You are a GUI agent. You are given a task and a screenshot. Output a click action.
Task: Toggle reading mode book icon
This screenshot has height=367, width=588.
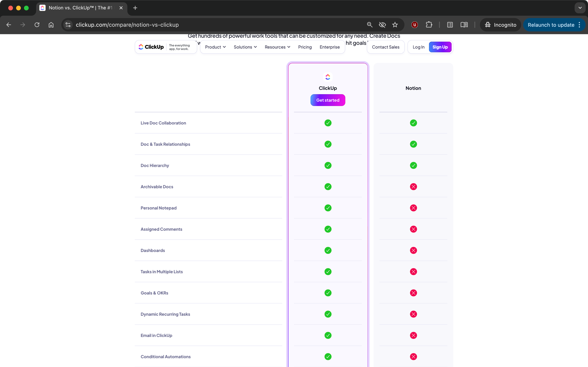point(464,25)
